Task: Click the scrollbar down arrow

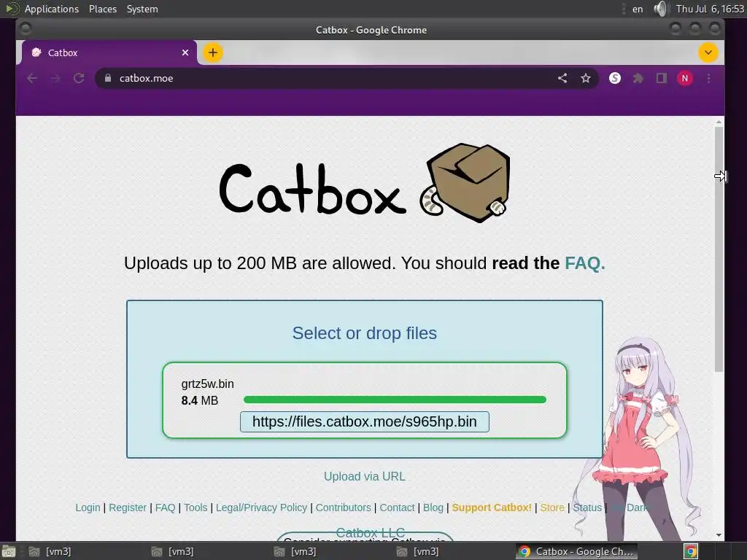Action: coord(719,535)
